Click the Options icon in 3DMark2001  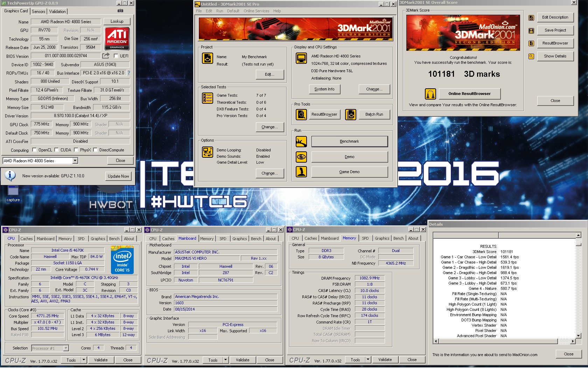pyautogui.click(x=208, y=152)
